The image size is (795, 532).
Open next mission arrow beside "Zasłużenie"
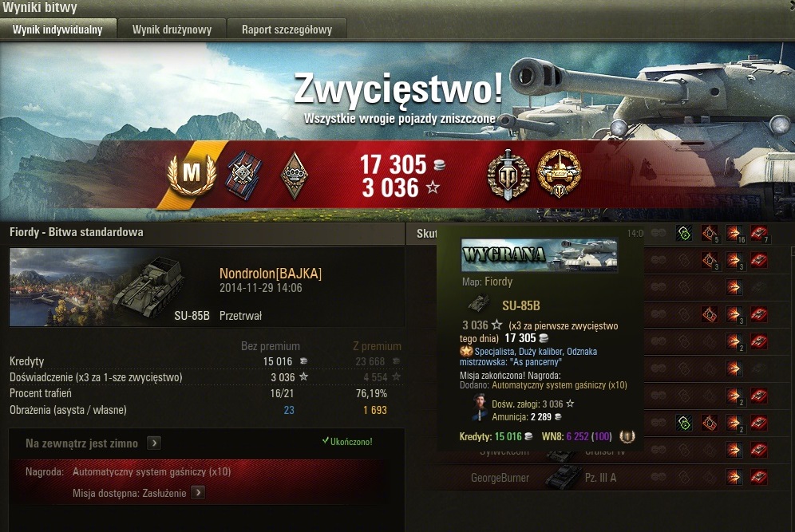click(198, 492)
